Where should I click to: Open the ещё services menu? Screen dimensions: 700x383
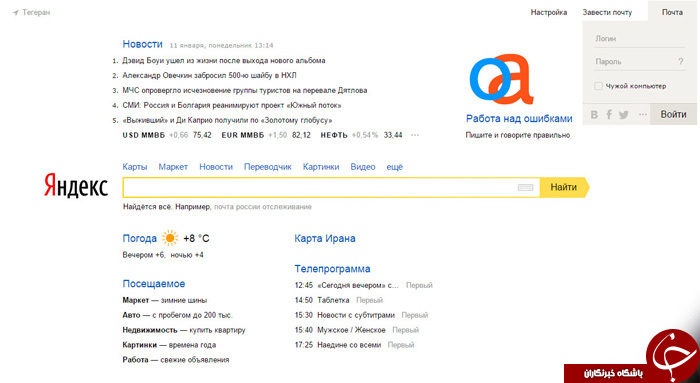(395, 167)
